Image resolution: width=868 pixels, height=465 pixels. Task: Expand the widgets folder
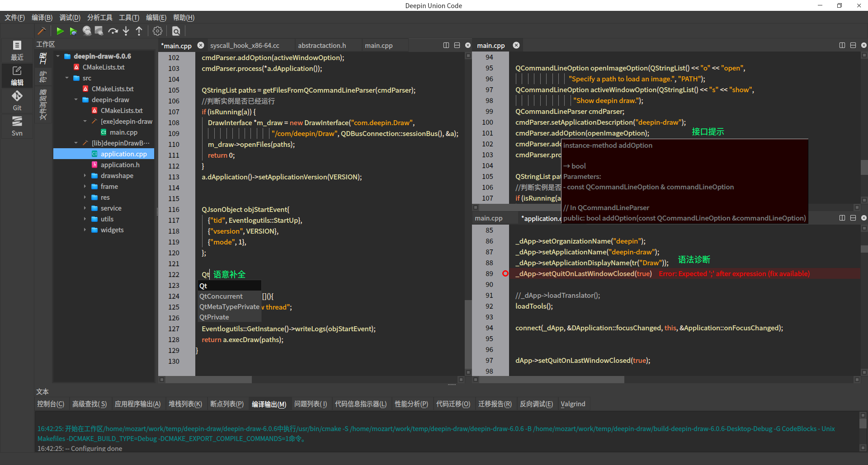[x=85, y=230]
